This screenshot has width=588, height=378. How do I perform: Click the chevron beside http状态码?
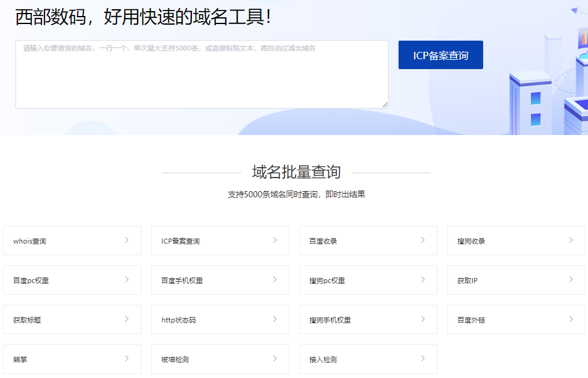coord(275,319)
